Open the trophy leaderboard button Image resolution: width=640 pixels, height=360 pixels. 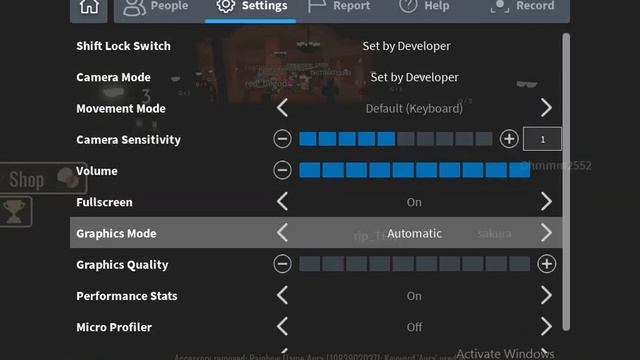click(15, 211)
